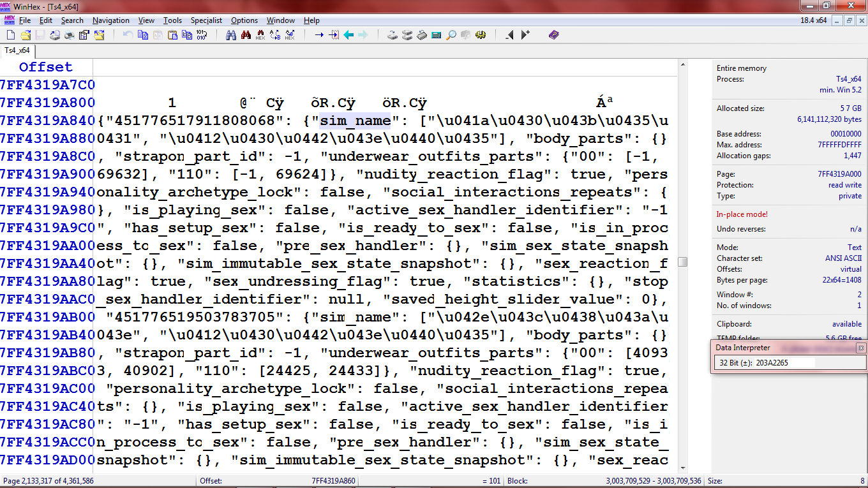Click the 'read write' Protection value
The height and width of the screenshot is (488, 868).
845,185
